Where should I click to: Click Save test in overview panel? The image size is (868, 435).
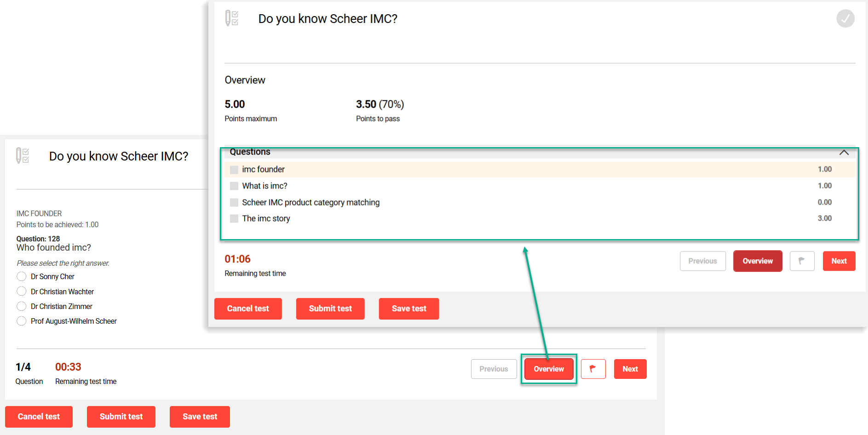point(409,309)
